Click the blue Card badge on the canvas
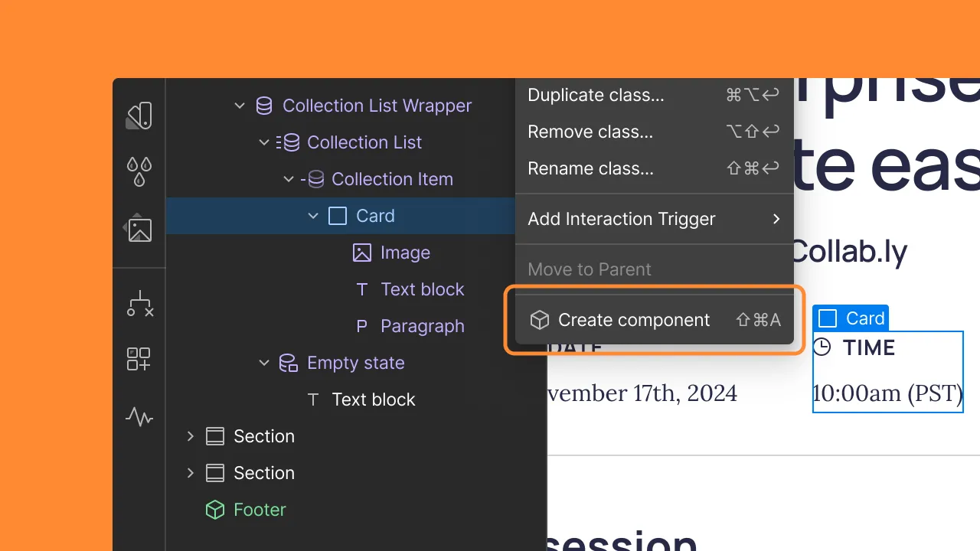The width and height of the screenshot is (980, 551). point(850,318)
